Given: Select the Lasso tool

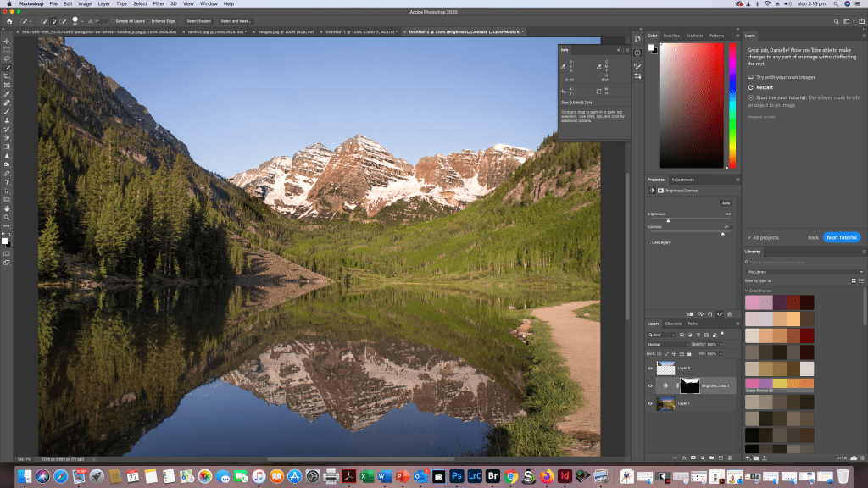Looking at the screenshot, I should (7, 58).
